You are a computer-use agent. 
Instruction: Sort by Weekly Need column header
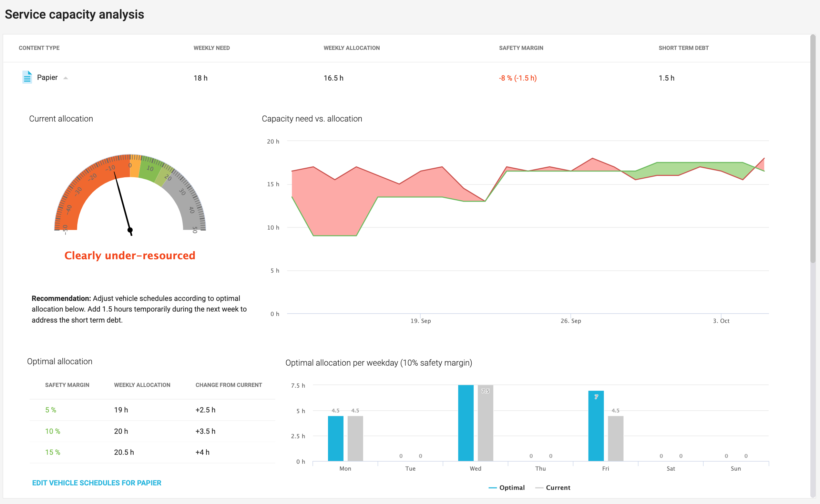212,48
